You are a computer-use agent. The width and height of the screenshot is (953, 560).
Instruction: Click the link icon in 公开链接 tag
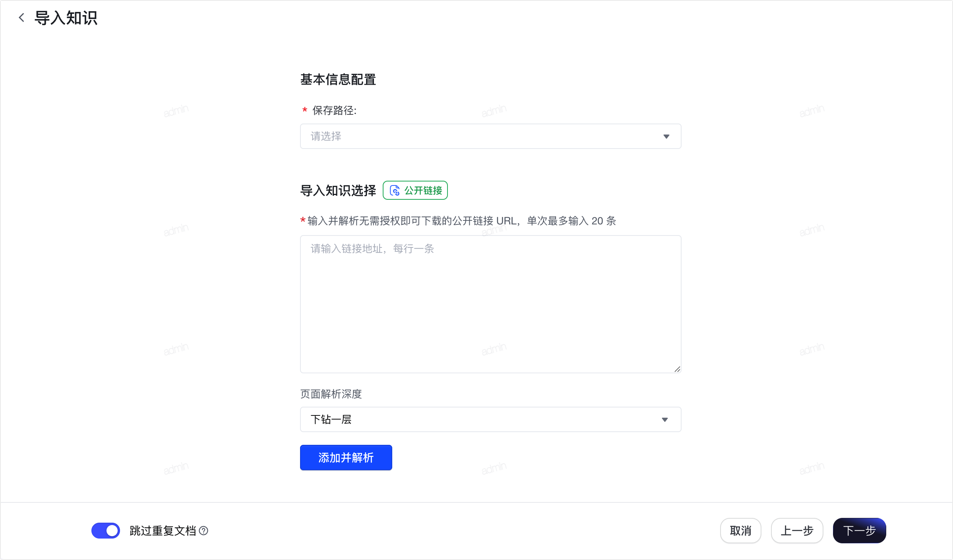(394, 191)
